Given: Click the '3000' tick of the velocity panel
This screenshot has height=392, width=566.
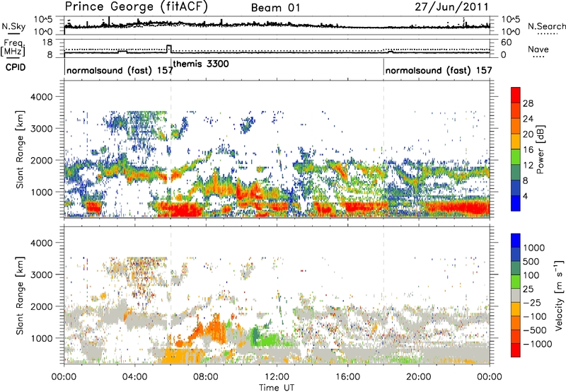Looking at the screenshot, I should [x=41, y=275].
